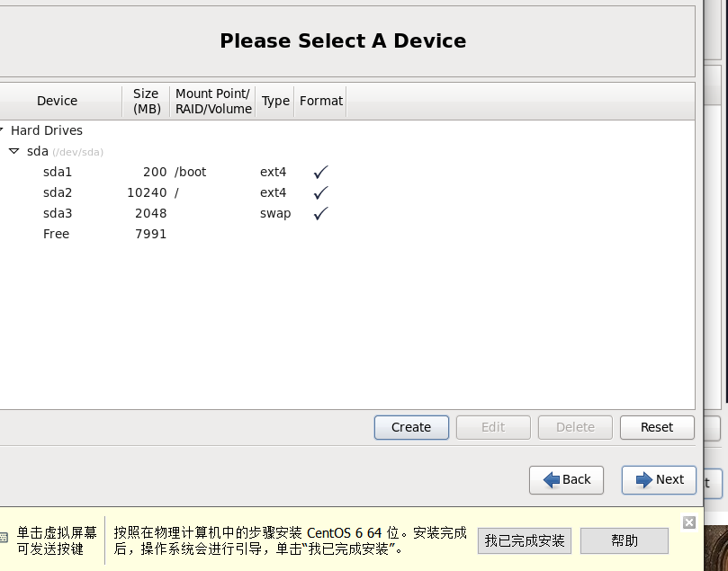Image resolution: width=728 pixels, height=571 pixels.
Task: Dismiss the installer tip banner
Action: click(689, 522)
